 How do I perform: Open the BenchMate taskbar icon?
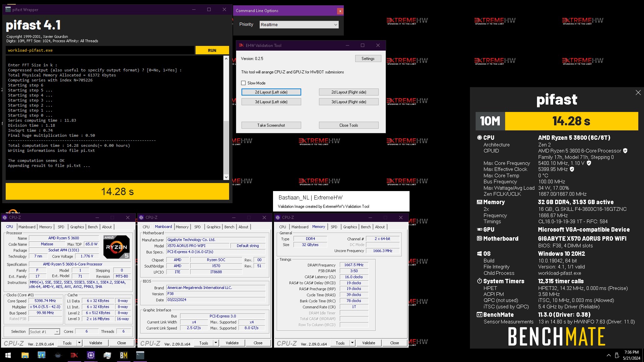click(x=123, y=355)
